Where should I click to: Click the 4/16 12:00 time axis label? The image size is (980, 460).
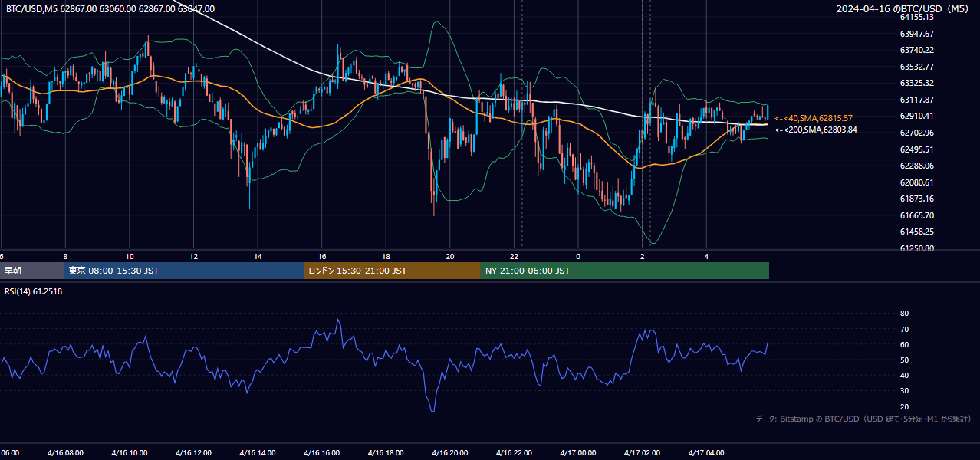193,453
